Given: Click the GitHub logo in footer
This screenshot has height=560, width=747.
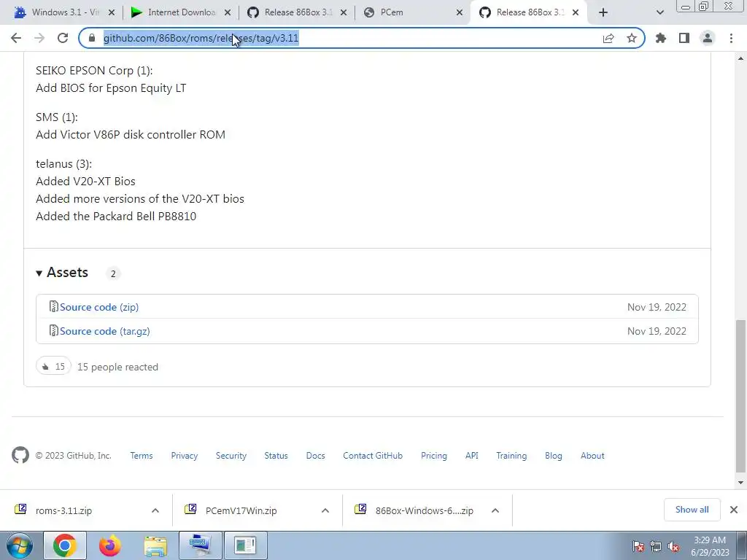Looking at the screenshot, I should pos(20,455).
